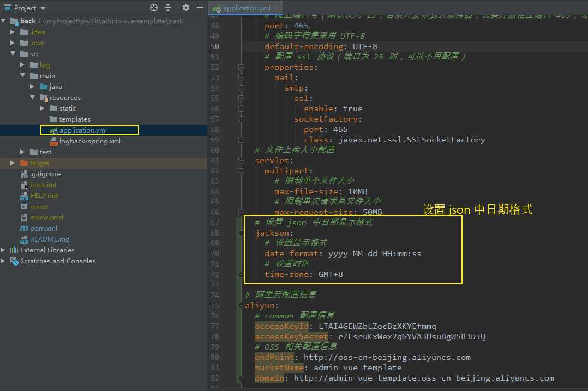Image resolution: width=588 pixels, height=391 pixels.
Task: Click the locate opened file crosshair icon
Action: tap(154, 8)
